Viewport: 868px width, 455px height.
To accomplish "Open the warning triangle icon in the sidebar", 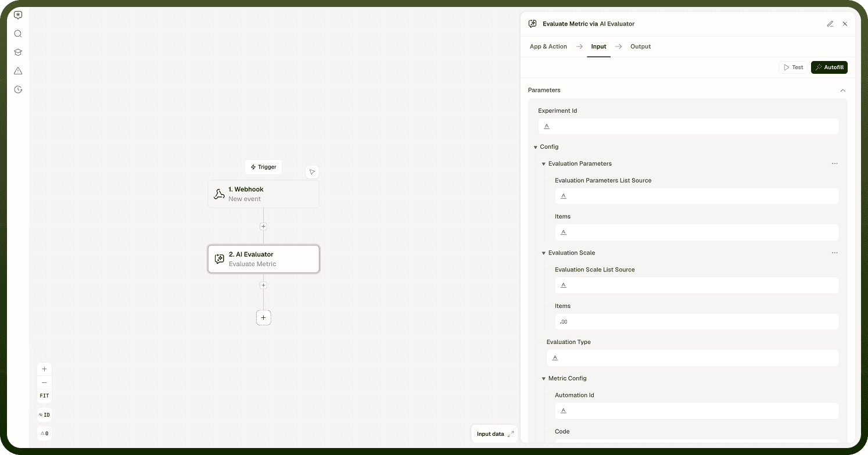I will point(18,71).
